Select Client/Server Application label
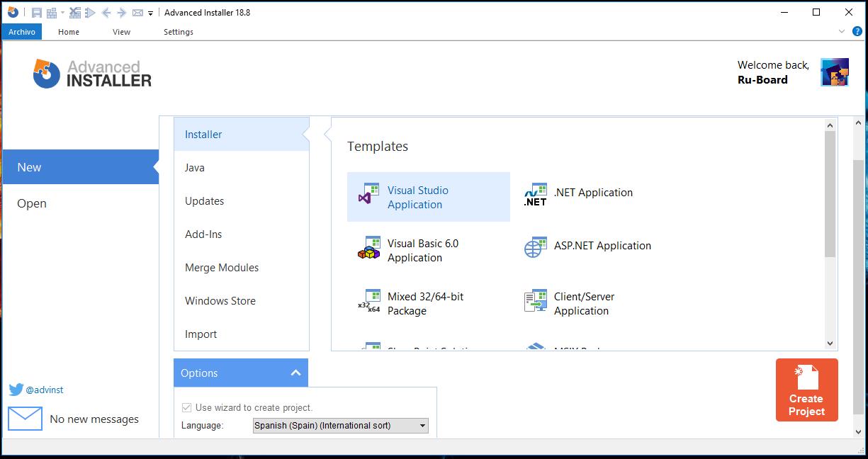This screenshot has width=868, height=459. click(x=585, y=304)
